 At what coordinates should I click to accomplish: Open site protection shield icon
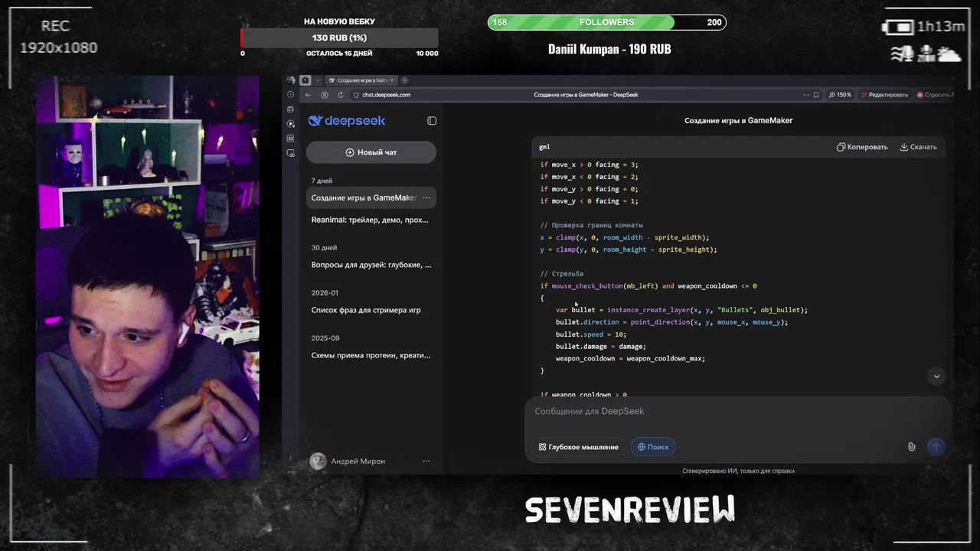coord(356,95)
